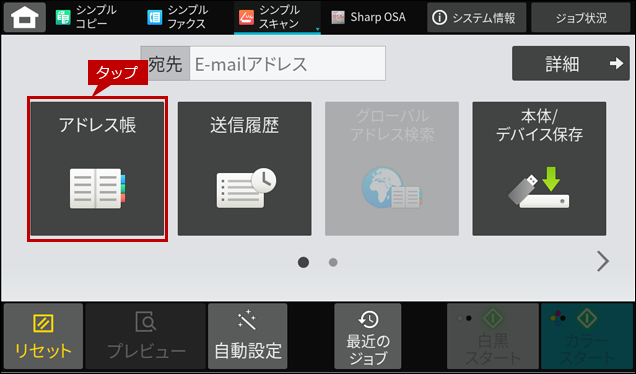Select 本体/デバイス保存 tile
Image resolution: width=636 pixels, height=374 pixels.
tap(539, 169)
